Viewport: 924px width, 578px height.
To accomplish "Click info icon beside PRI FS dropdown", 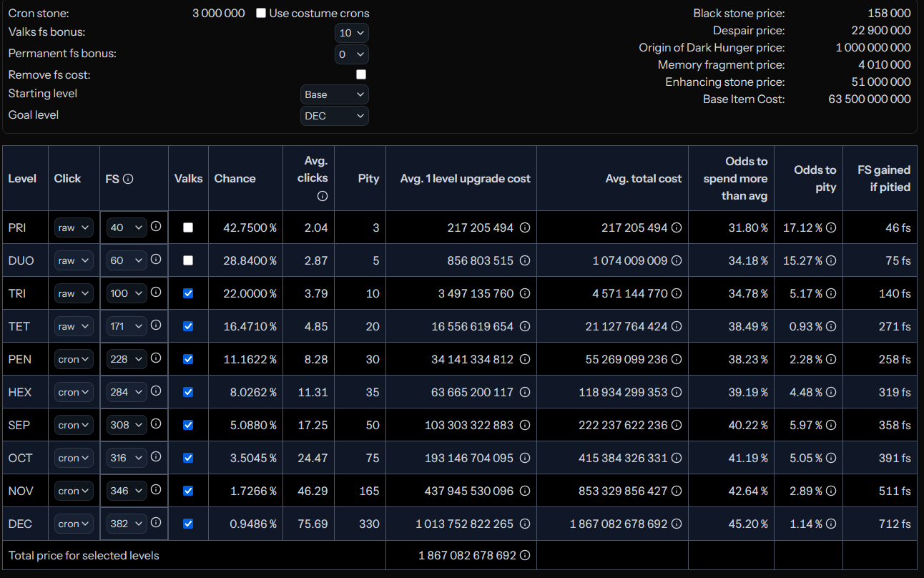I will [x=156, y=227].
